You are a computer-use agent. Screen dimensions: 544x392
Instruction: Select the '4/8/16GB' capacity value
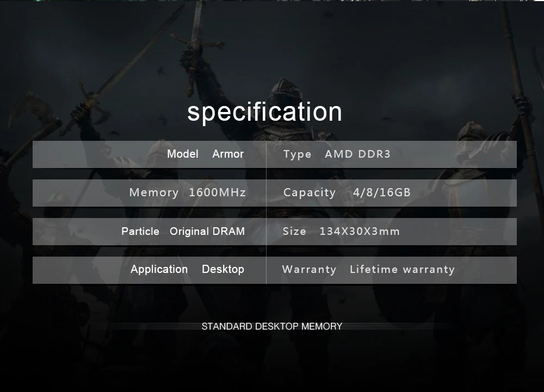click(382, 192)
